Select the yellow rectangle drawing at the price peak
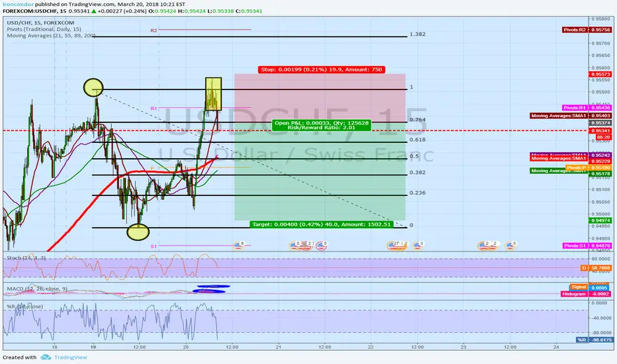Image resolution: width=617 pixels, height=364 pixels. 213,94
